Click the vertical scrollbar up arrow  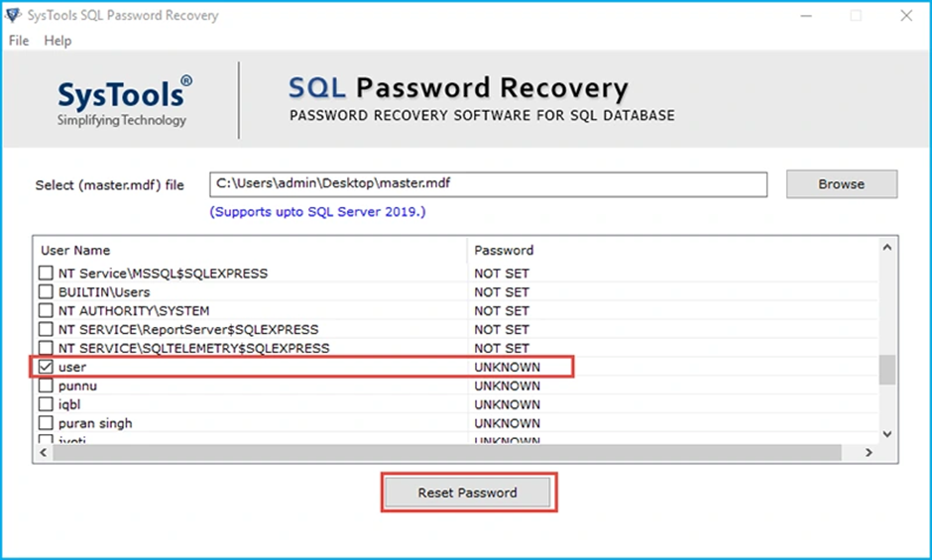coord(887,248)
